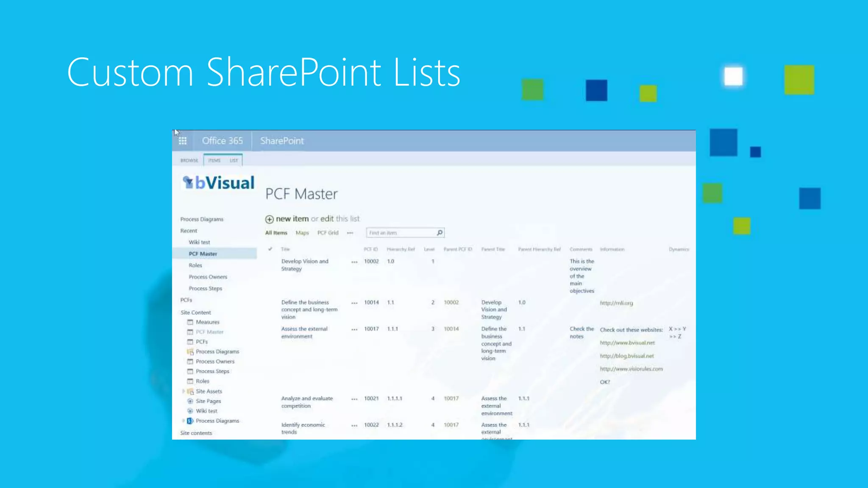Switch to the ITEMS ribbon tab

214,161
